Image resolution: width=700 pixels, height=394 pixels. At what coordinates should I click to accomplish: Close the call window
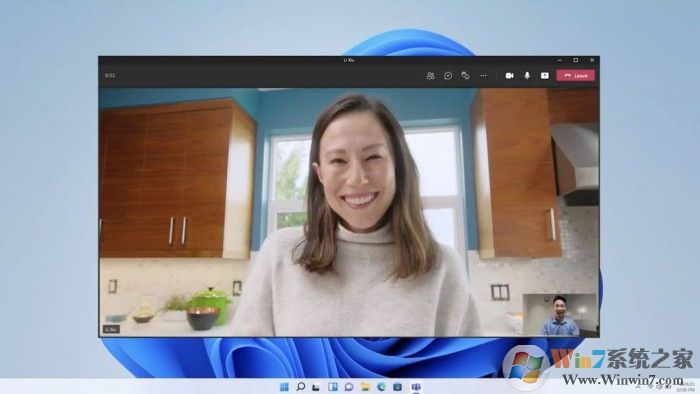(592, 60)
